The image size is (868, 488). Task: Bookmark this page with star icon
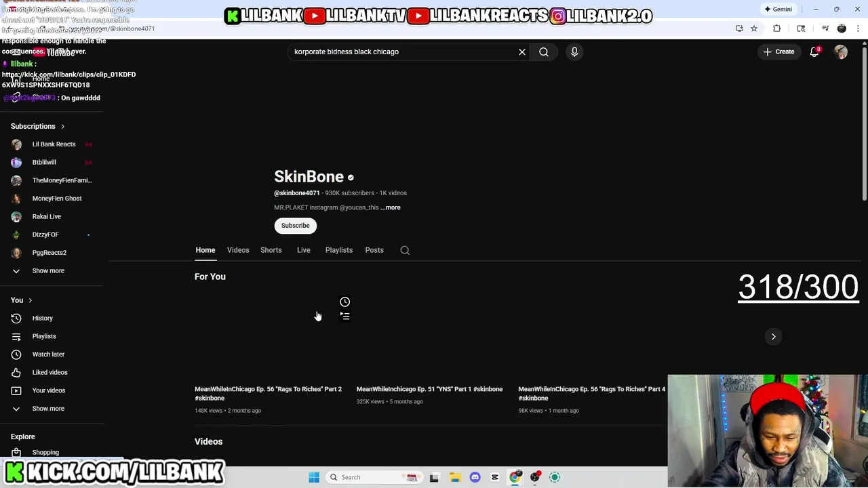pyautogui.click(x=754, y=28)
